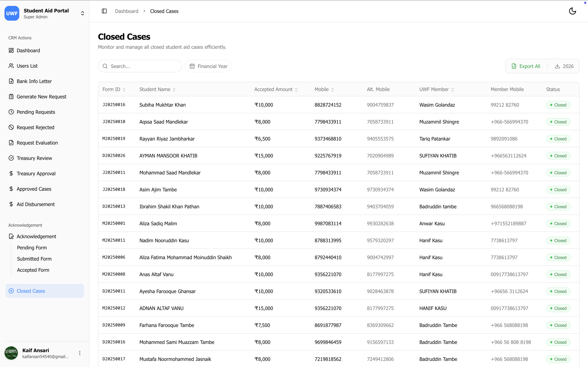Click the Export All button
Image resolution: width=588 pixels, height=367 pixels.
(x=526, y=66)
